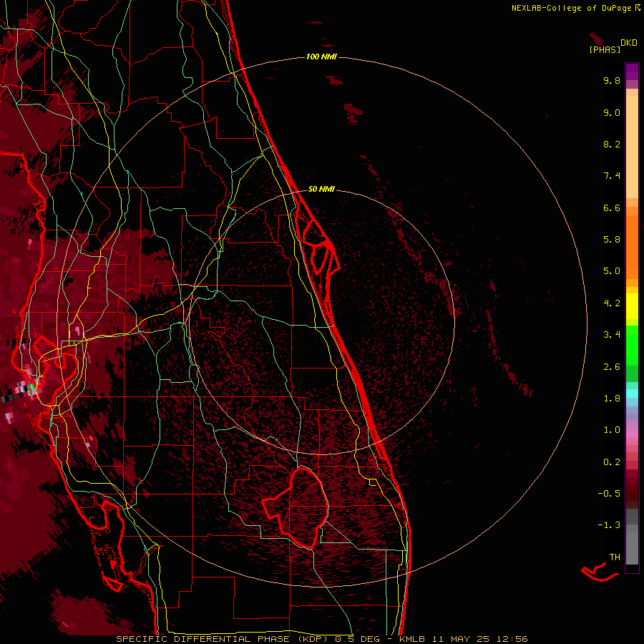644x644 pixels.
Task: Click the 11 MAY 25 12:56 timestamp
Action: point(480,639)
